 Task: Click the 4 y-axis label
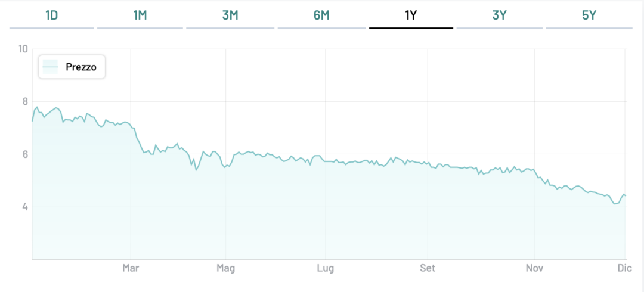25,207
